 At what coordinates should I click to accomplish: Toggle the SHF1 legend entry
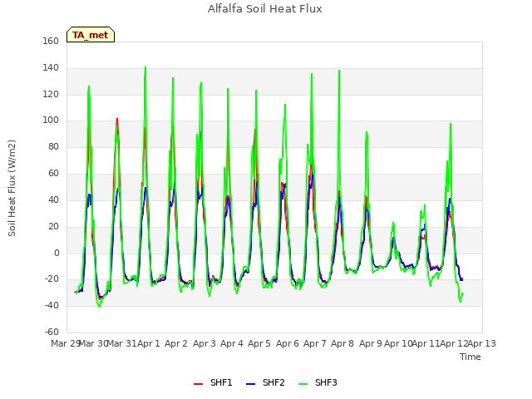[x=213, y=382]
